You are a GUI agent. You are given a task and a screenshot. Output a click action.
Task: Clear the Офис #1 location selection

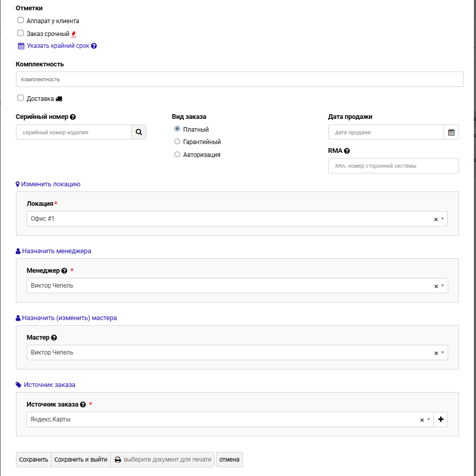(436, 219)
